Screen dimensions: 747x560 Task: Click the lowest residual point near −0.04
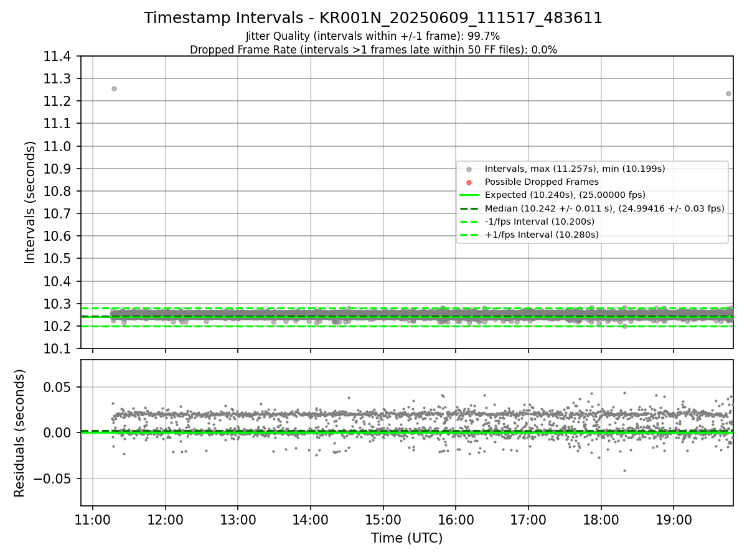pos(624,470)
